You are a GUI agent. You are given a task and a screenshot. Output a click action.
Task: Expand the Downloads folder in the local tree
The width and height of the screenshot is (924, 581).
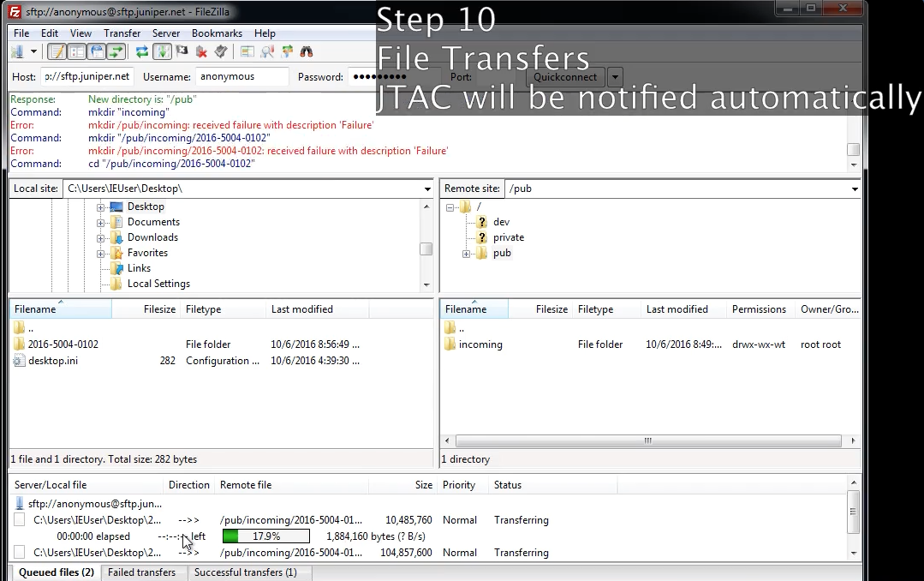click(x=101, y=237)
